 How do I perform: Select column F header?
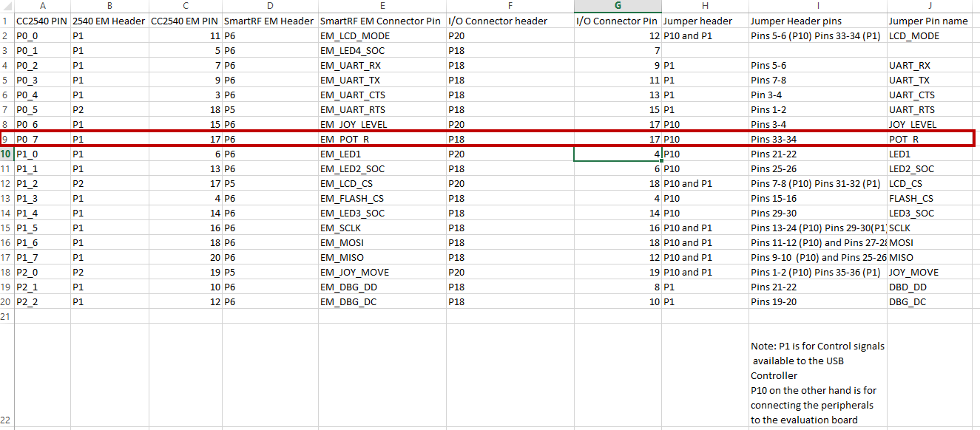tap(510, 6)
